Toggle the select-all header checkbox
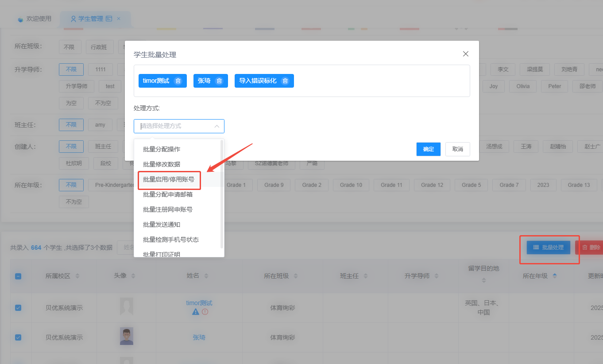The height and width of the screenshot is (364, 603). [x=18, y=276]
